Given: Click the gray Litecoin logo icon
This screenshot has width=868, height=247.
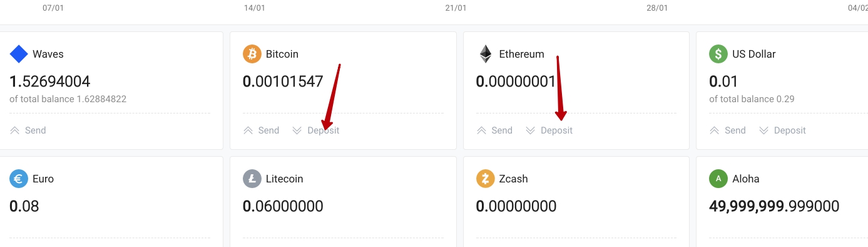Looking at the screenshot, I should tap(252, 179).
